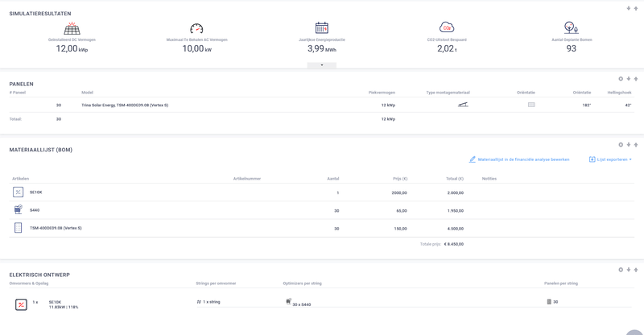Click the optimizer icon beside '30 x S440'
The width and height of the screenshot is (644, 335).
[x=289, y=301]
